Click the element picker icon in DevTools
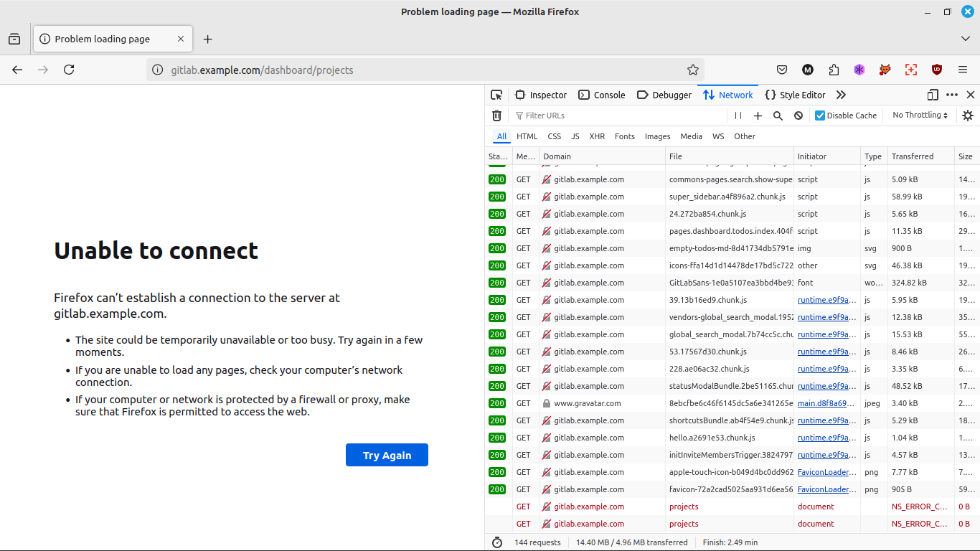 (496, 95)
